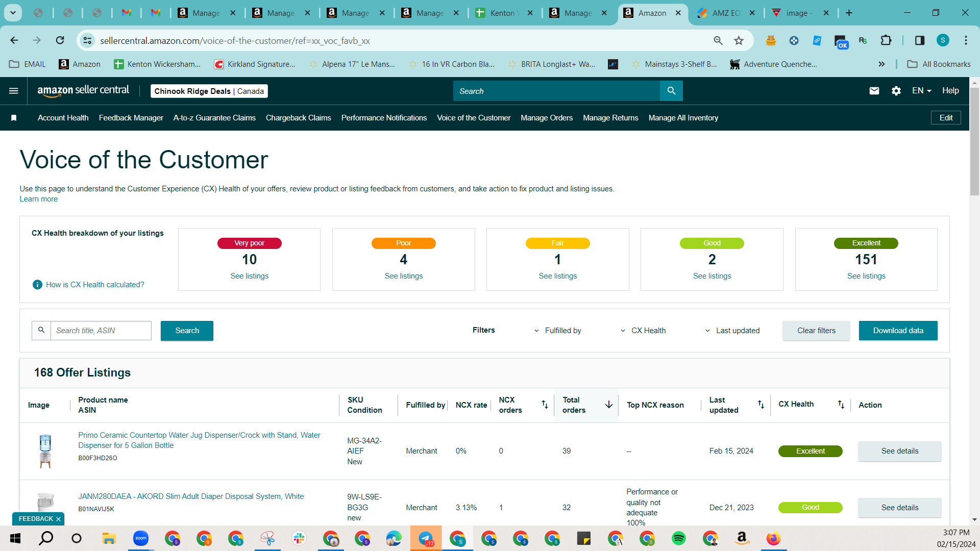
Task: Click the Chinook Ridge Deals Canada account selector
Action: click(x=209, y=91)
